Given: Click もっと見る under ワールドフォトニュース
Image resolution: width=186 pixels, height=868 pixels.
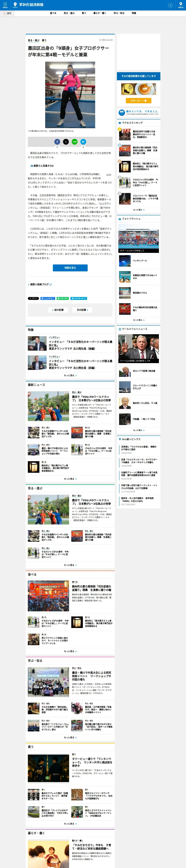Looking at the screenshot, I should (x=138, y=430).
